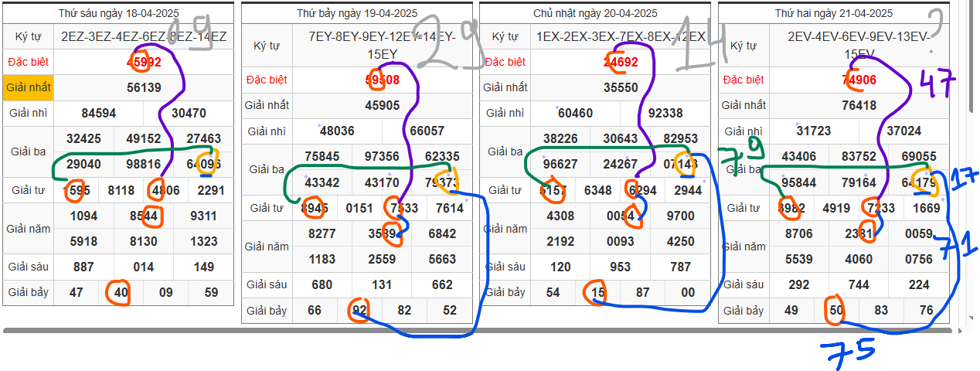Screen dimensions: 980x371
Task: Select first prize number 76418
Action: 859,106
